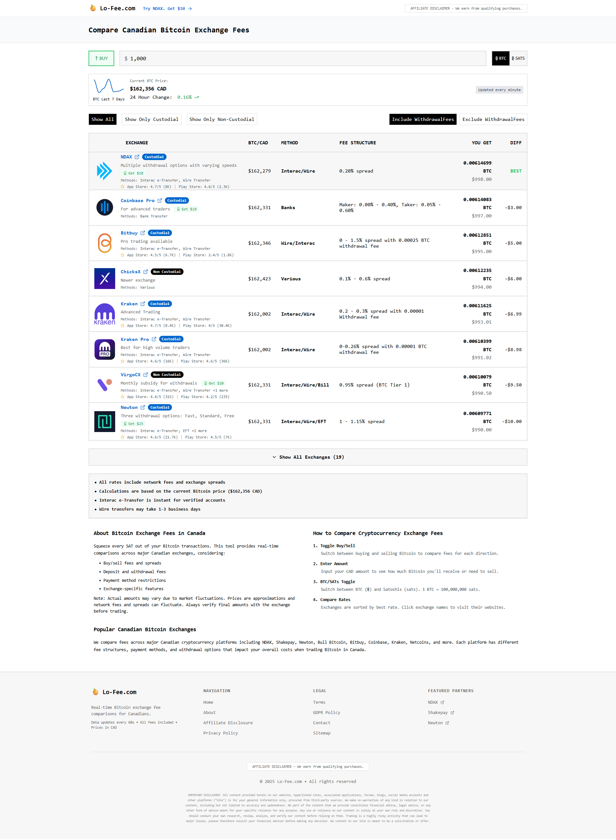Click the footer Lo-Fee.com orange logo
616x840 pixels.
tap(96, 692)
